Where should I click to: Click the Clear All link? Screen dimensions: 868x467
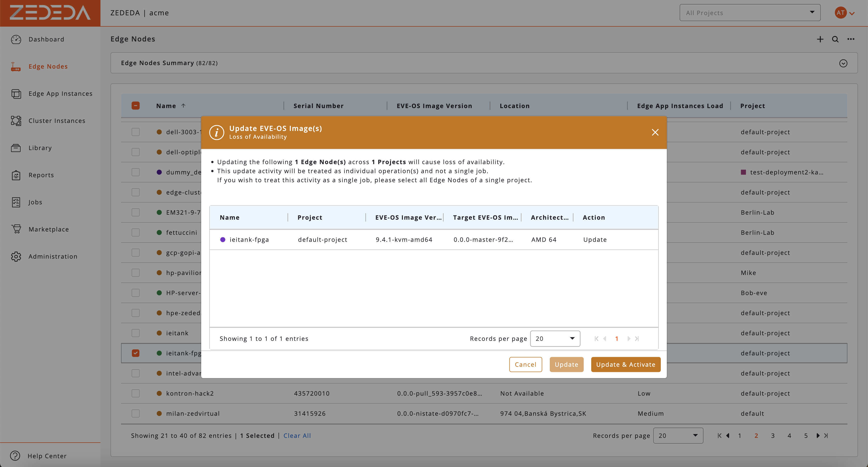click(x=297, y=436)
